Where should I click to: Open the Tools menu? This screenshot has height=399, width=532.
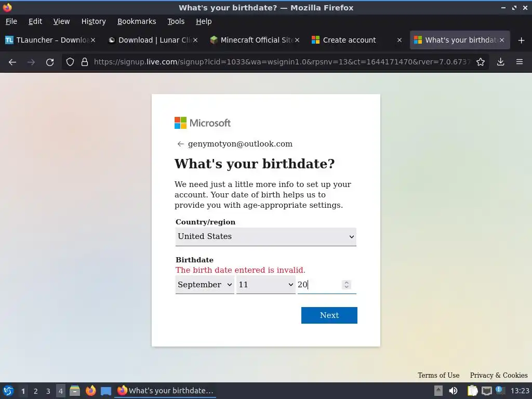pos(176,21)
